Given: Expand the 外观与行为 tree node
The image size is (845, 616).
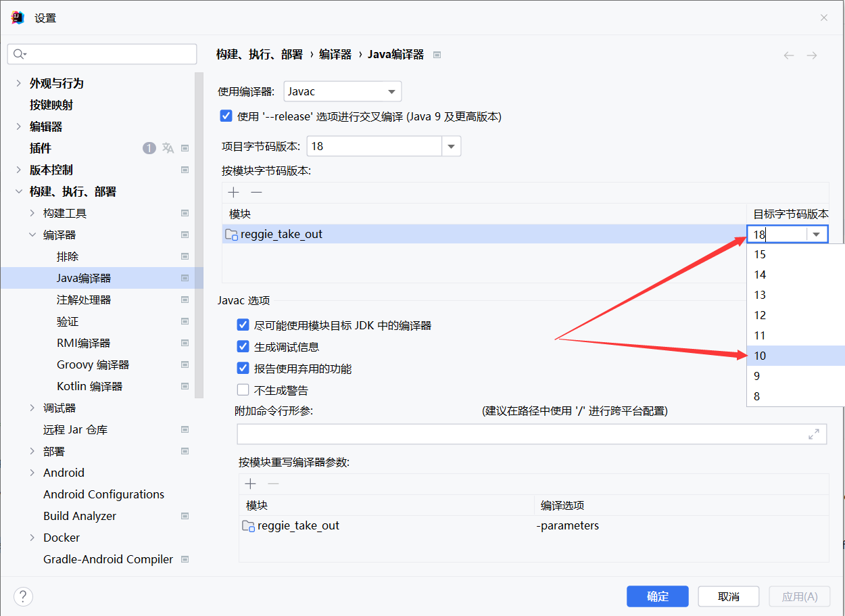Looking at the screenshot, I should coord(18,83).
